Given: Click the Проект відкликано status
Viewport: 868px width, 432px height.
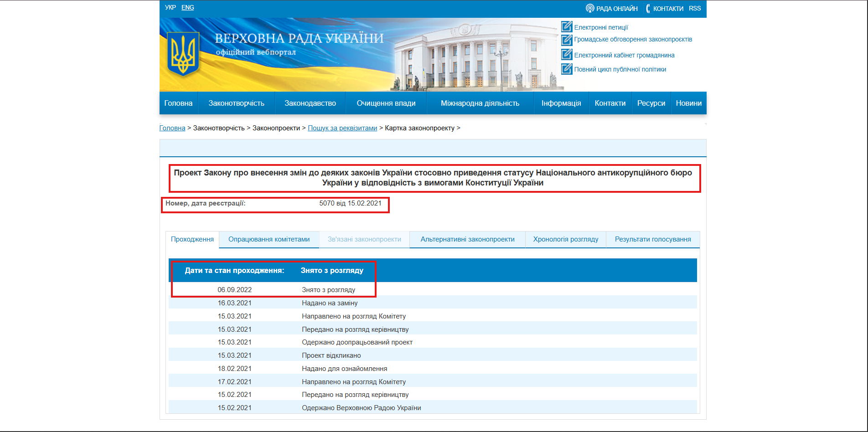Looking at the screenshot, I should tap(331, 355).
